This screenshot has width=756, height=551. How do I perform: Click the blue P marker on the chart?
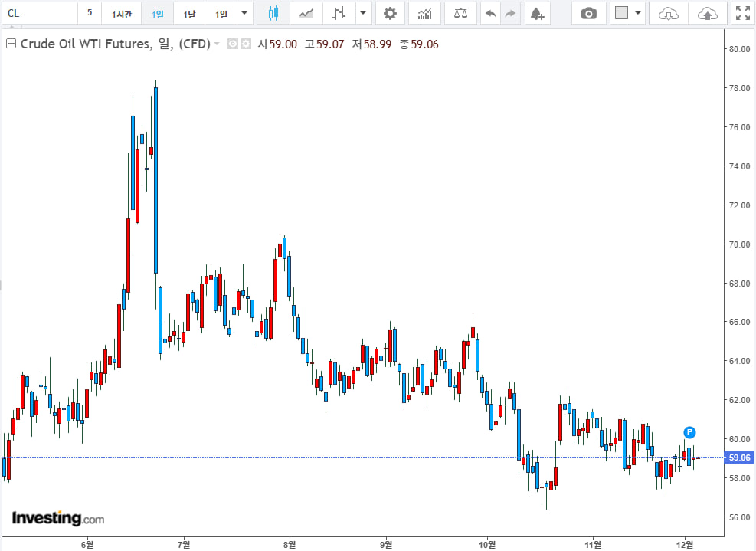coord(689,432)
